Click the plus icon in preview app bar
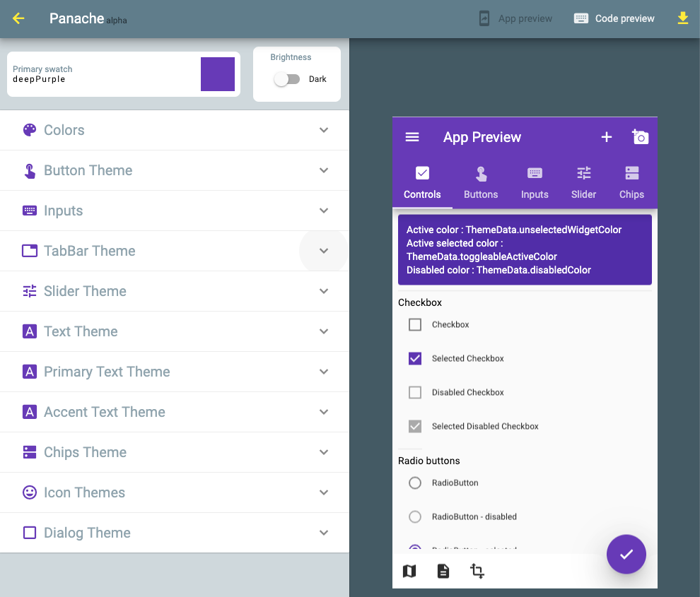700x597 pixels. [606, 137]
